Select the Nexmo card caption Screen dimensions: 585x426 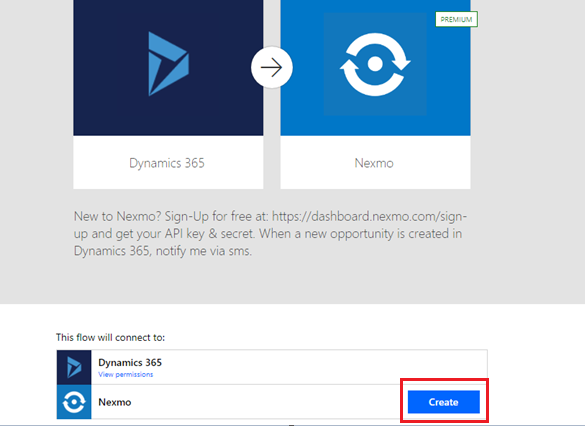click(374, 163)
